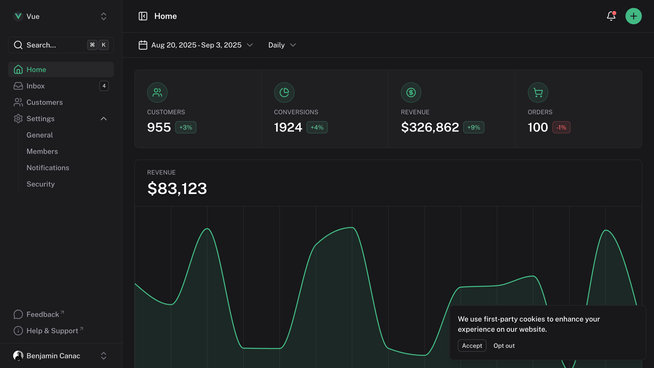654x368 pixels.
Task: Click the +4% conversions badge
Action: (317, 127)
